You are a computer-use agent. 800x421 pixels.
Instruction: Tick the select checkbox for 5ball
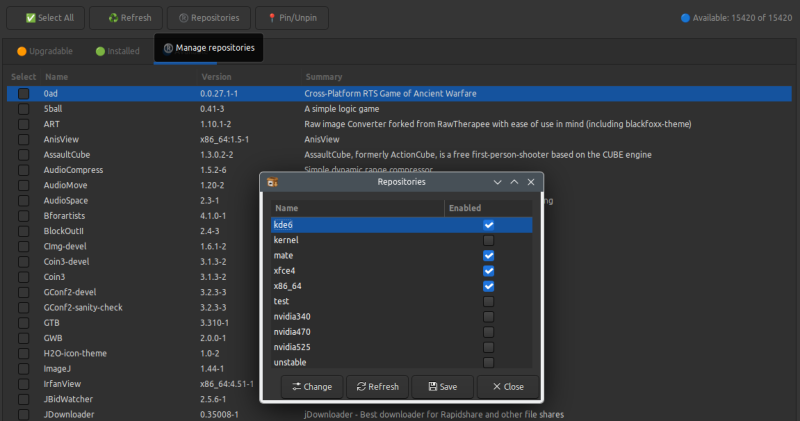23,109
